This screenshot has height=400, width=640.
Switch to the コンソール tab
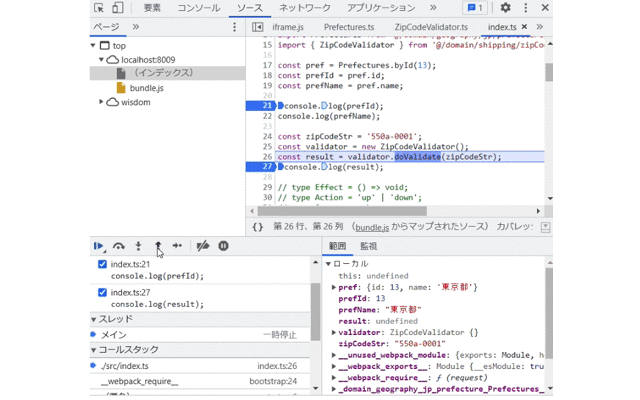[x=199, y=8]
